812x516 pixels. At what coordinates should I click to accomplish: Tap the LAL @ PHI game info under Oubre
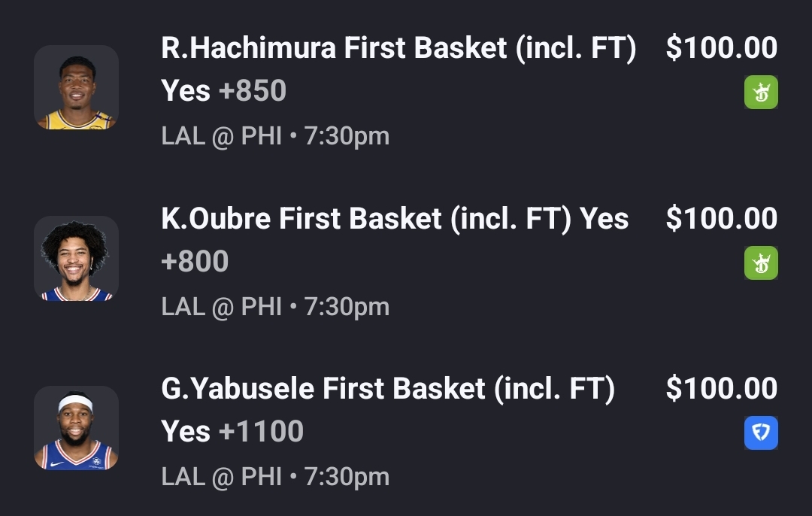tap(275, 307)
